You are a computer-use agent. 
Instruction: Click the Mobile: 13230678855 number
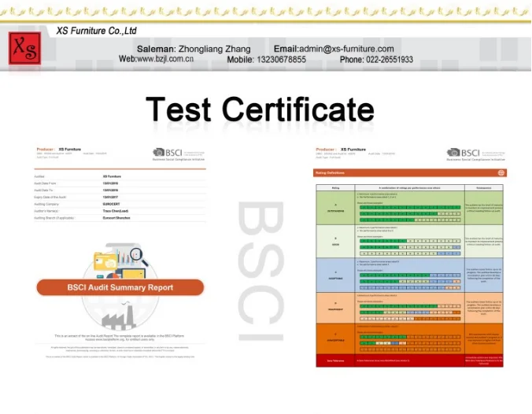(x=266, y=59)
